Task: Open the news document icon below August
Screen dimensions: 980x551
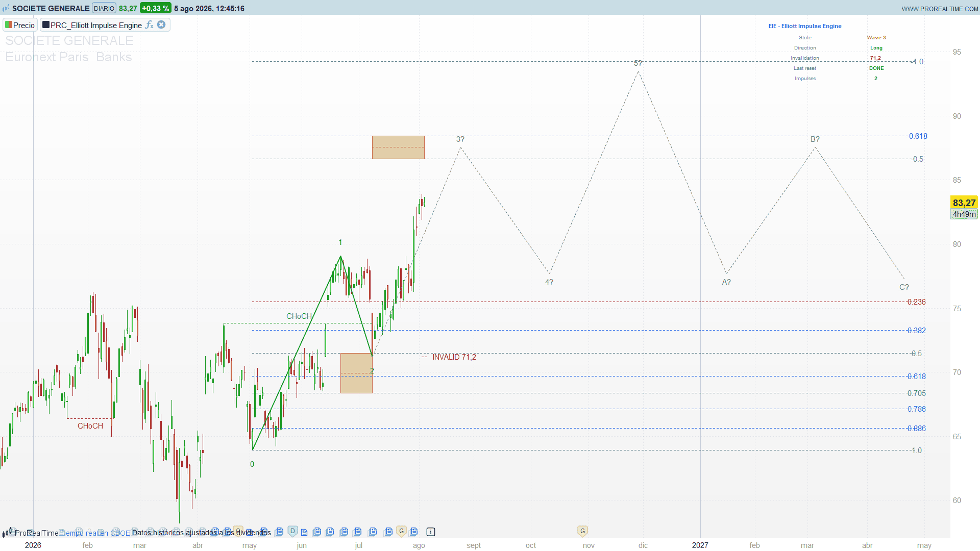Action: pos(414,532)
